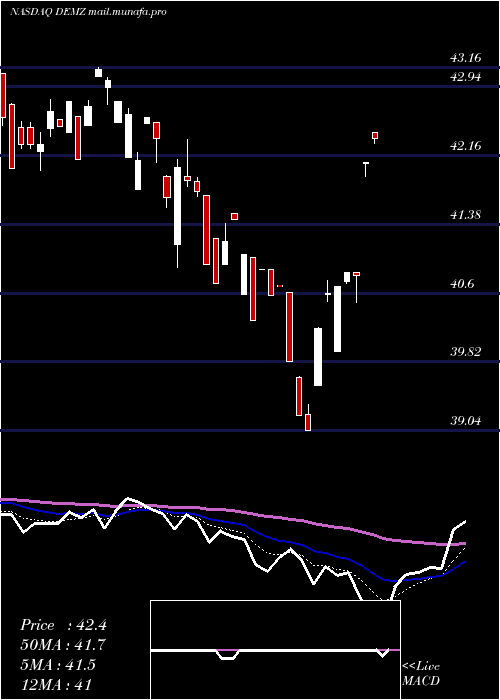Click the 42.94 price level label

[466, 77]
